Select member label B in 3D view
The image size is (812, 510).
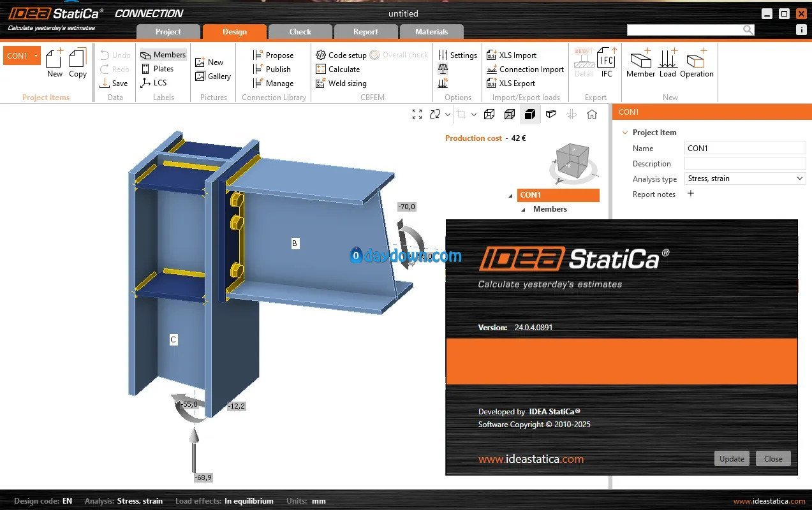(295, 243)
